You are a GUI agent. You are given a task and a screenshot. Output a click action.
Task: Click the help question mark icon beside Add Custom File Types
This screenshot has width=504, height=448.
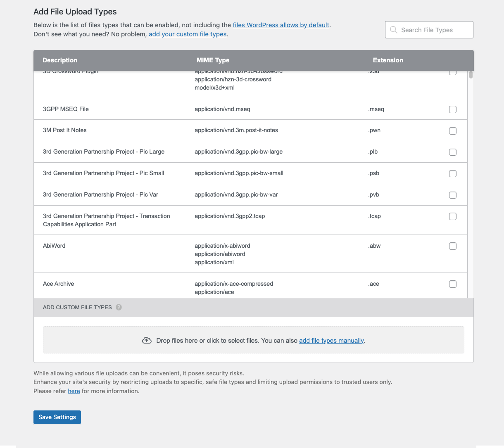click(x=119, y=307)
